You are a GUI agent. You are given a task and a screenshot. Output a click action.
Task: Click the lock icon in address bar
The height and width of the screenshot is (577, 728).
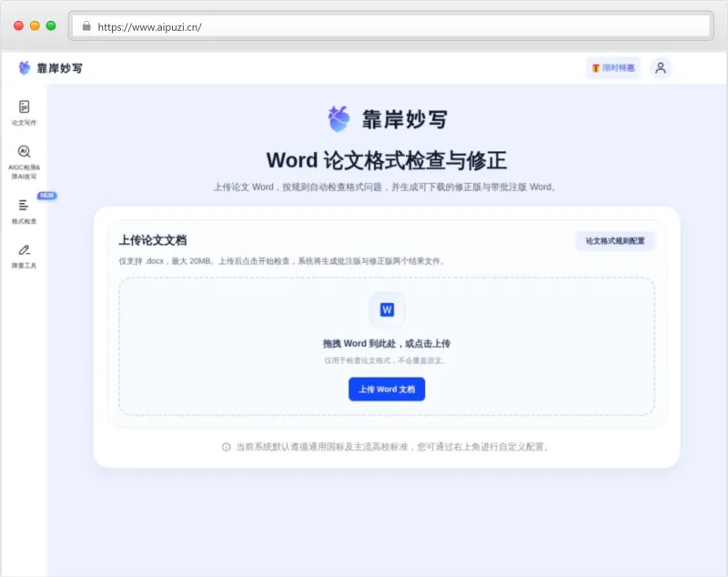(x=86, y=26)
